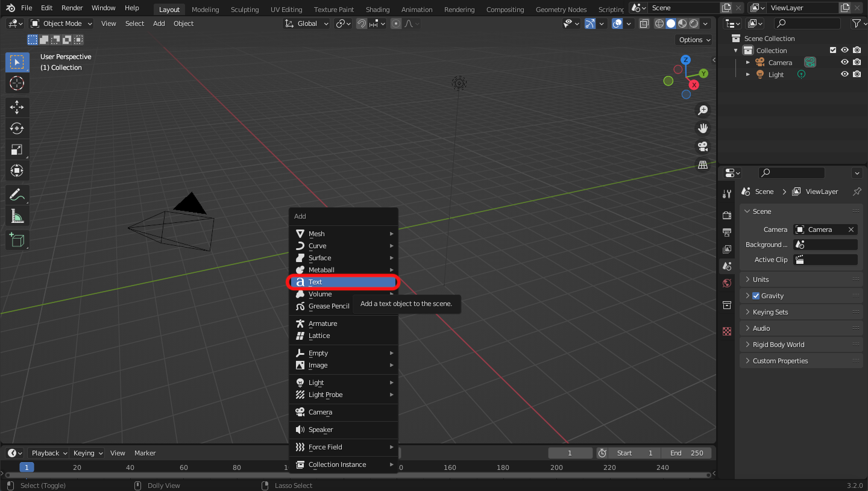The height and width of the screenshot is (491, 868).
Task: Pin the properties editor context
Action: pos(857,192)
